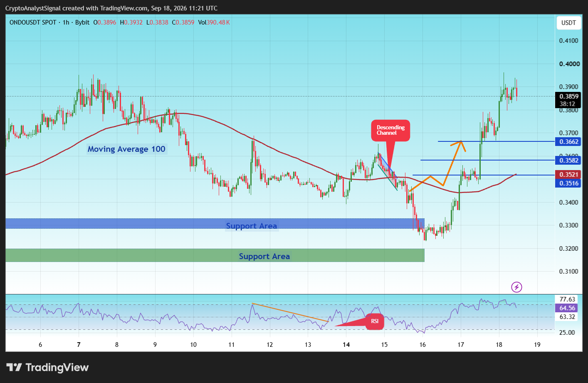Click the 0.3100 price axis tick
588x383 pixels.
click(x=568, y=272)
